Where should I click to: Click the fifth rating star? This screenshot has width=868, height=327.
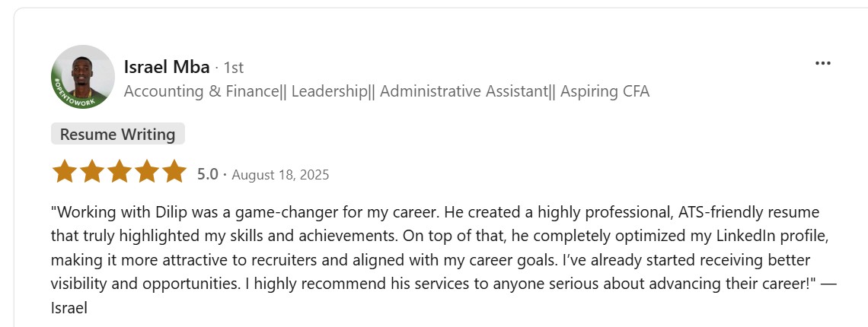pyautogui.click(x=174, y=172)
